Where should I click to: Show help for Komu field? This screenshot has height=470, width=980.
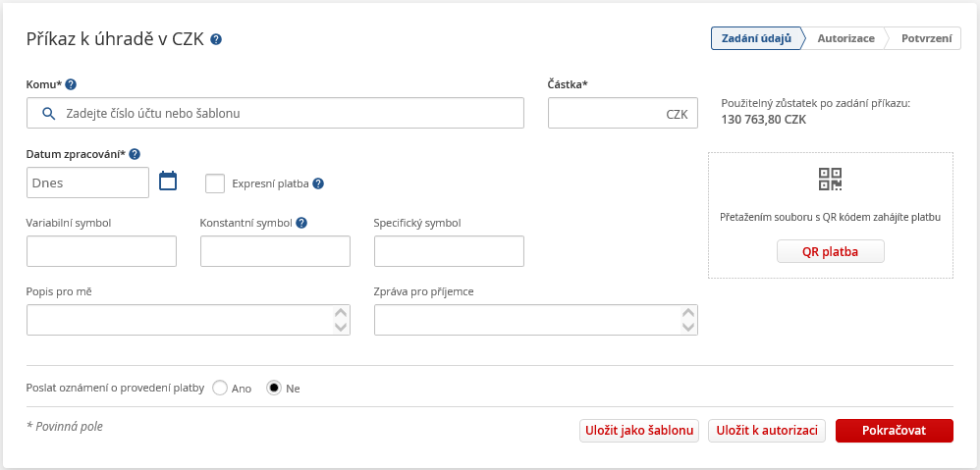coord(71,84)
